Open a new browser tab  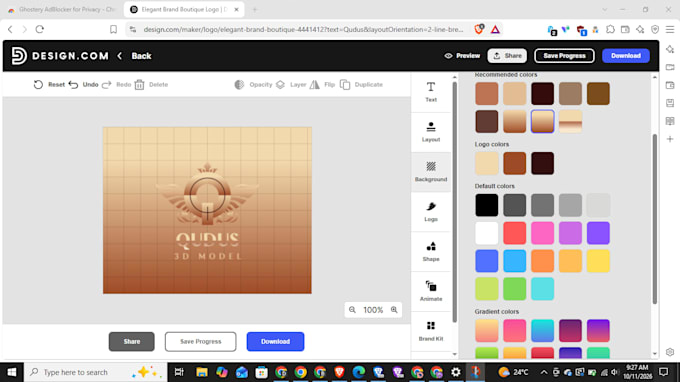point(255,10)
